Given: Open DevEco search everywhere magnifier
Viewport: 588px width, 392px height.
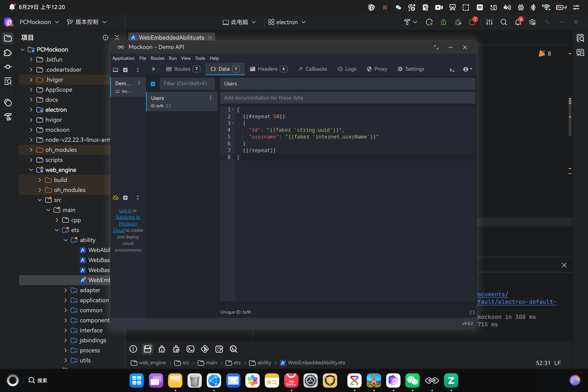Looking at the screenshot, I should tap(504, 22).
